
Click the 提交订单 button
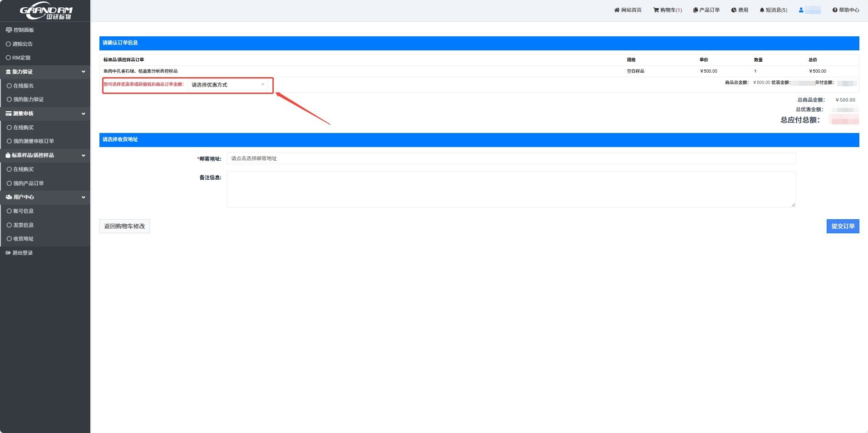[843, 226]
